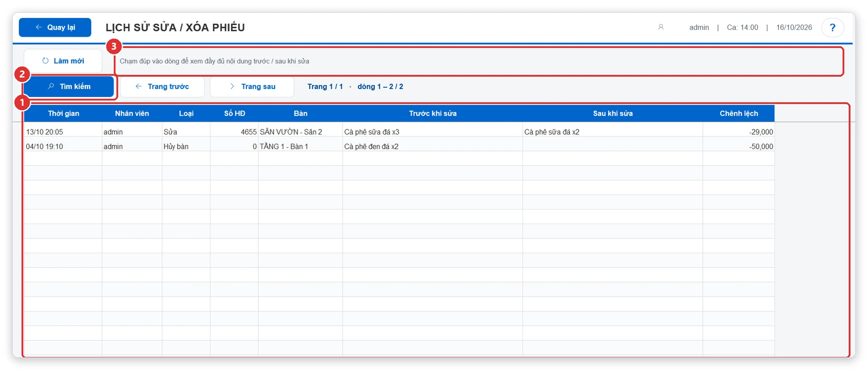Click the user profile icon beside admin
The height and width of the screenshot is (370, 868).
click(661, 27)
